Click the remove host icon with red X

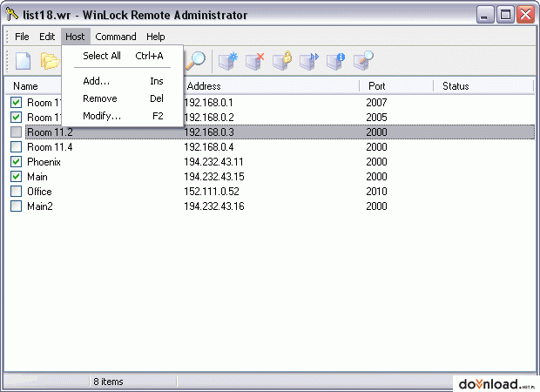[255, 61]
